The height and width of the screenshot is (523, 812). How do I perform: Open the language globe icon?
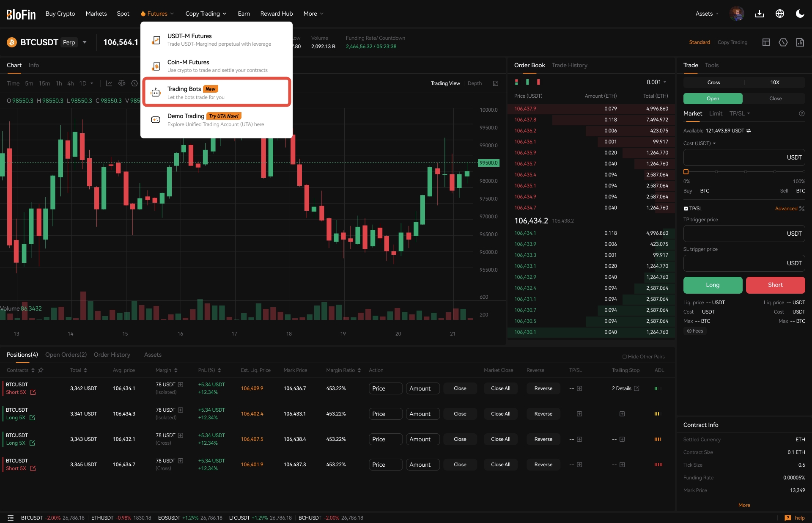pyautogui.click(x=779, y=13)
